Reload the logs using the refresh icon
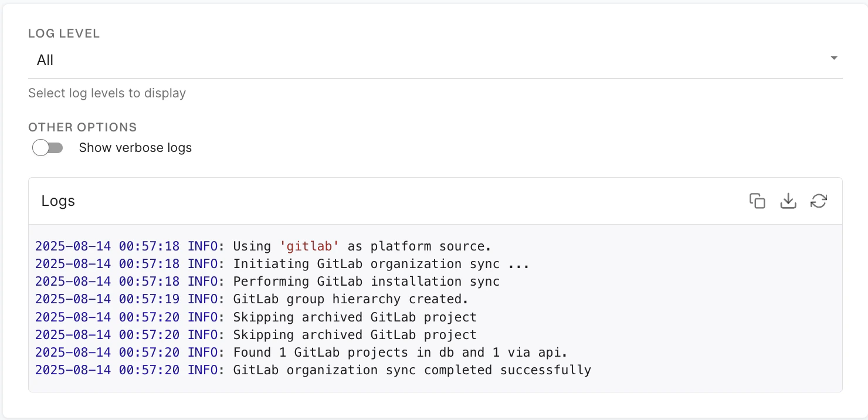This screenshot has height=420, width=868. (819, 201)
